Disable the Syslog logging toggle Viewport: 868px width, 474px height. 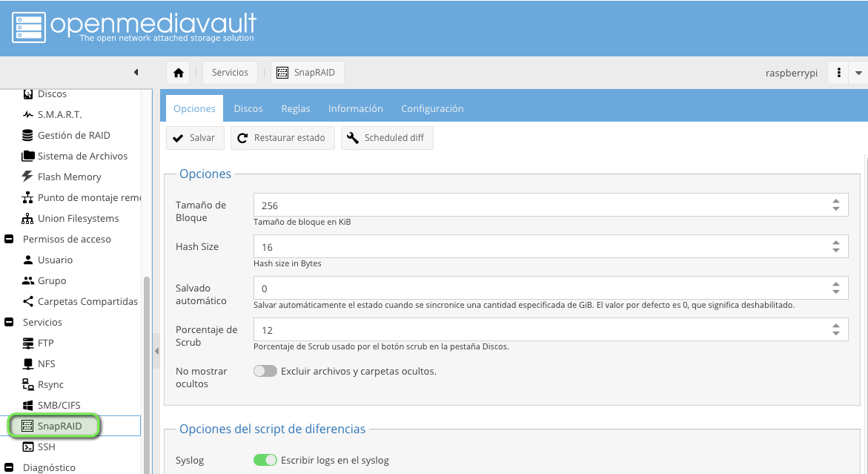pyautogui.click(x=265, y=460)
